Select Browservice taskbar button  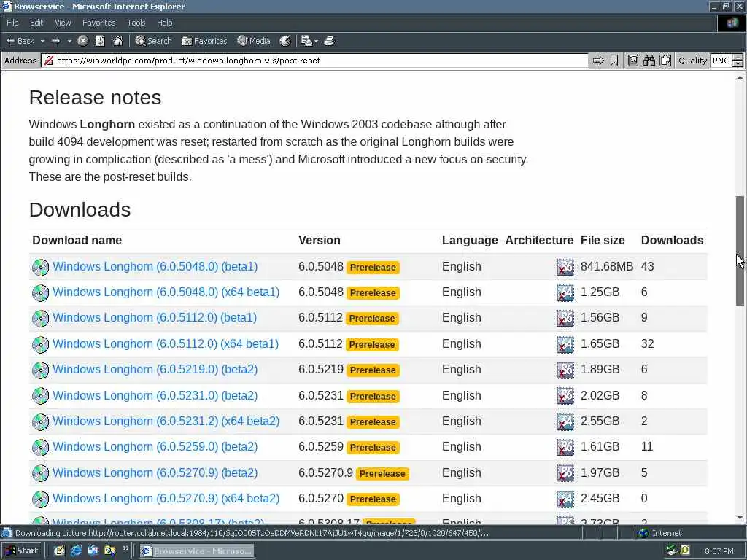pyautogui.click(x=197, y=551)
